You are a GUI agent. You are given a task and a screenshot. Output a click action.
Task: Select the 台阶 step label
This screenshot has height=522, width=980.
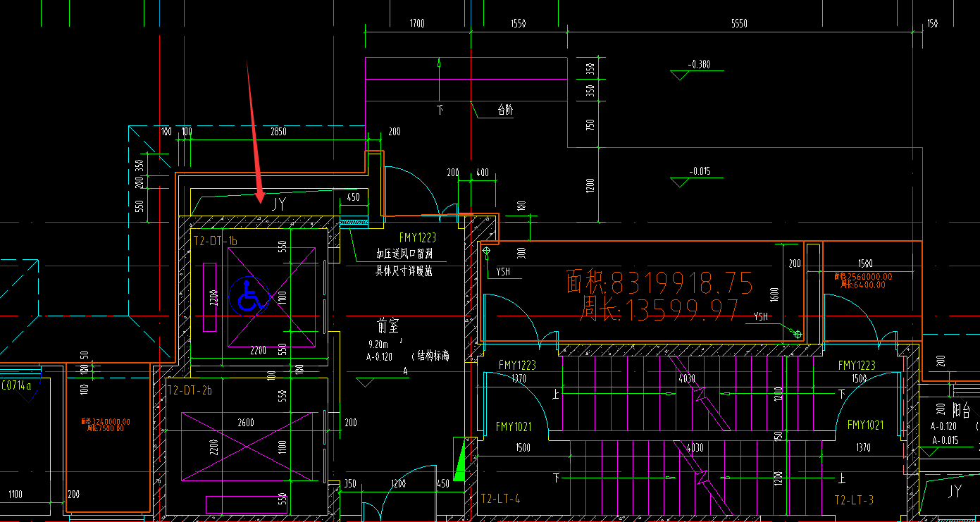click(505, 110)
